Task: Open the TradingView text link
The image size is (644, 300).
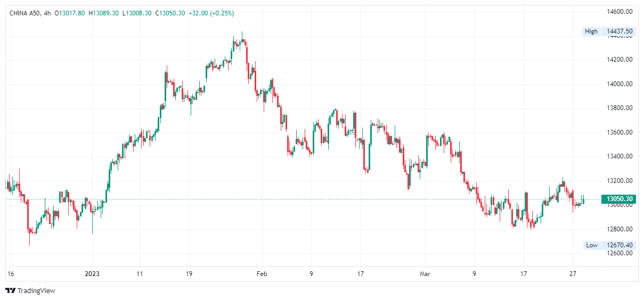Action: pyautogui.click(x=36, y=291)
